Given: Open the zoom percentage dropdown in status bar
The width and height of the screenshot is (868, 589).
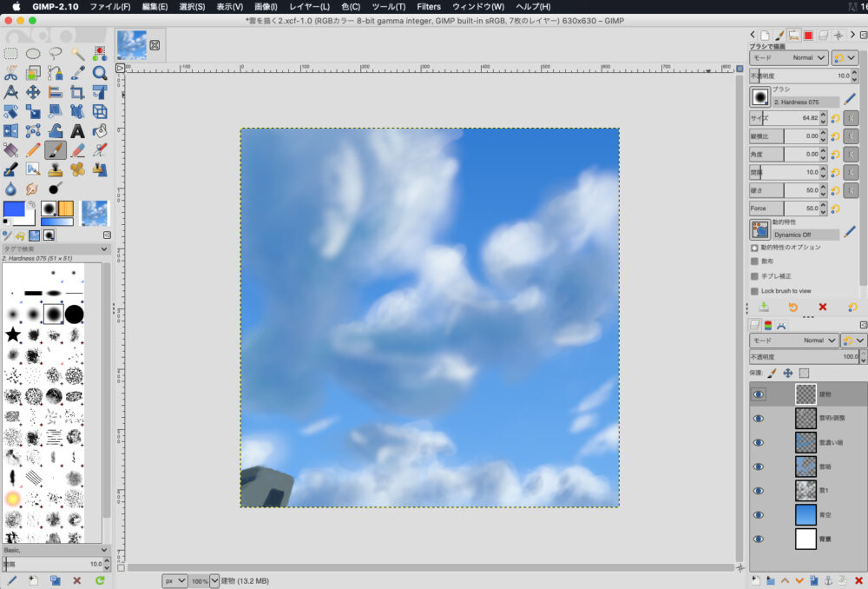Looking at the screenshot, I should tap(214, 580).
